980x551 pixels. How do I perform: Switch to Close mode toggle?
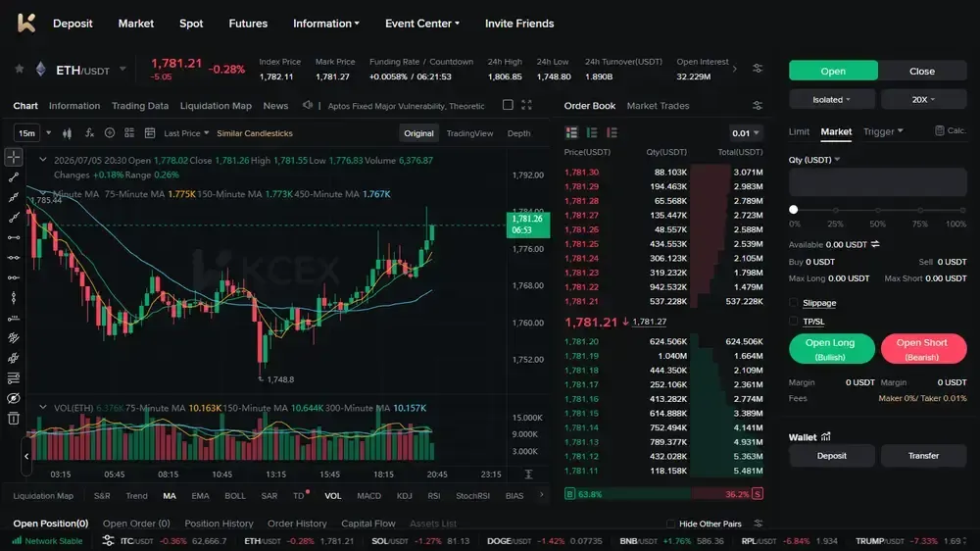922,71
